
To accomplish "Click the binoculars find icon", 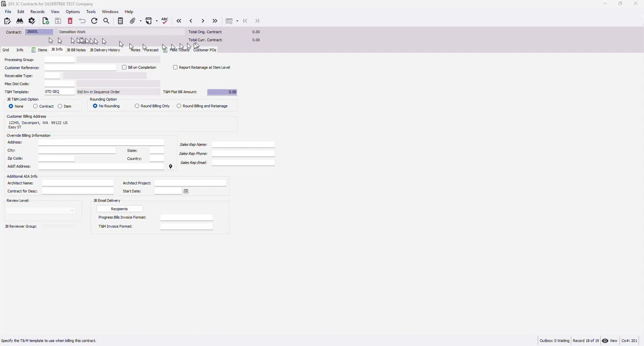I will click(x=20, y=21).
